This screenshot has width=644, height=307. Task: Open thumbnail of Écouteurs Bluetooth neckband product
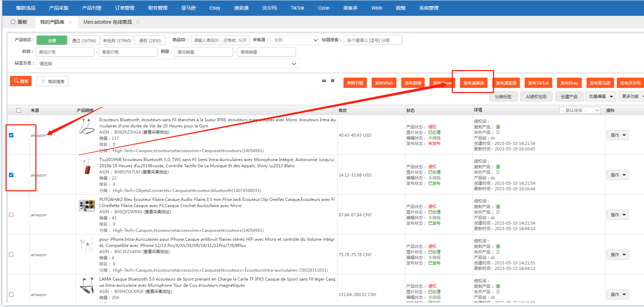pos(87,126)
